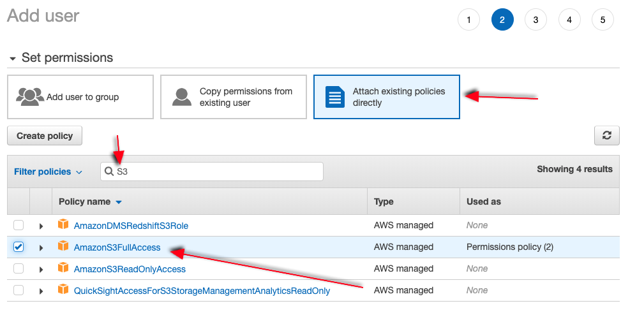
Task: Go to wizard step 1
Action: (x=468, y=20)
